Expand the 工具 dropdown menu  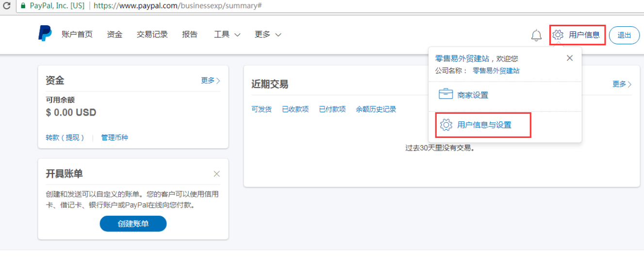227,35
